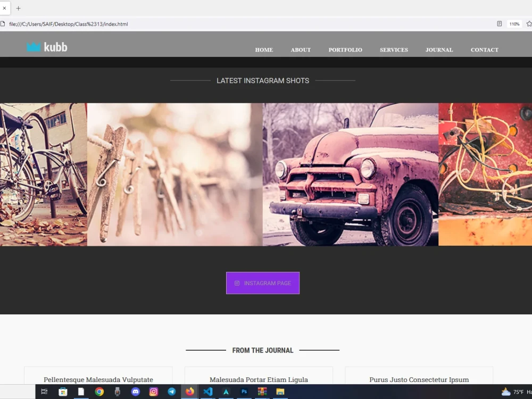Viewport: 532px width, 399px height.
Task: Click the page info icon before URL
Action: (3, 24)
